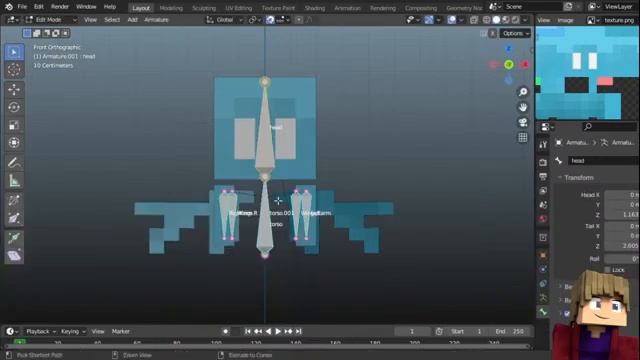Viewport: 640px width, 360px height.
Task: Select the Roll bone tool
Action: coord(14,200)
